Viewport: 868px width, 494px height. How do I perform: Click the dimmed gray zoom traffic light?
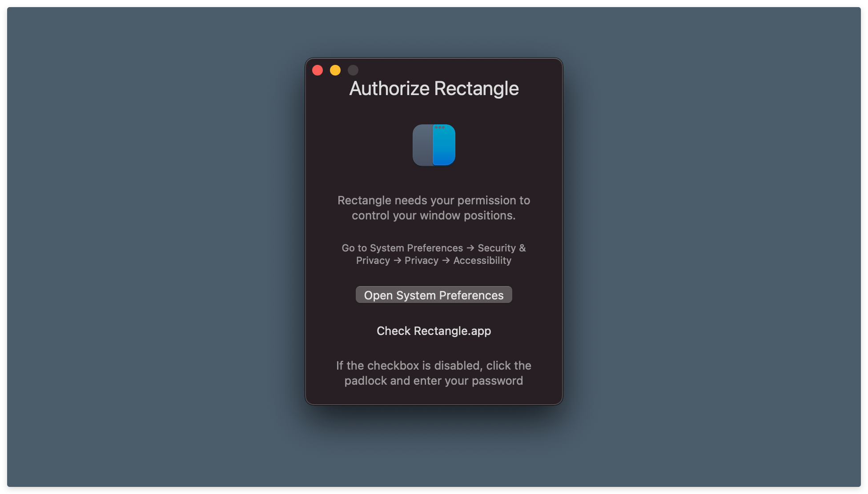[353, 70]
